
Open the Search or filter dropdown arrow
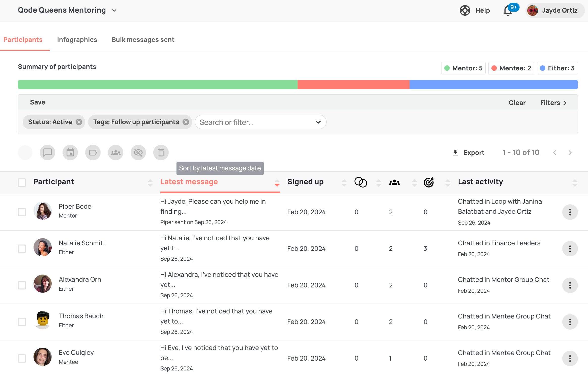tap(318, 122)
